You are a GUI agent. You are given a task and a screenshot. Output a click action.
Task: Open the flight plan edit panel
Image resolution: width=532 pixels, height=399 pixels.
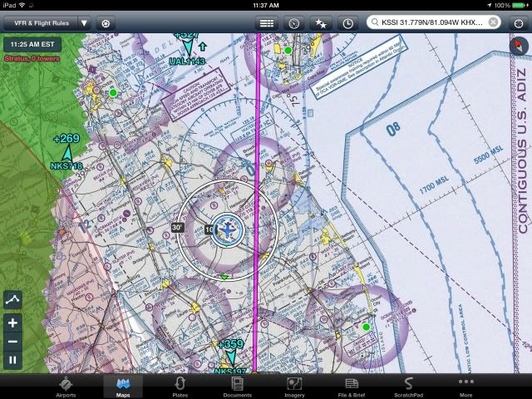click(x=266, y=23)
